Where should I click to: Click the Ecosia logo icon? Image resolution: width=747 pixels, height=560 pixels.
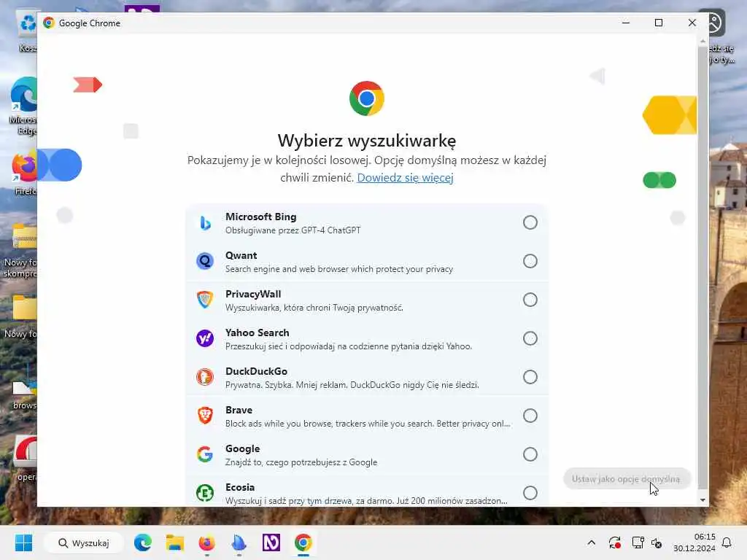point(205,492)
